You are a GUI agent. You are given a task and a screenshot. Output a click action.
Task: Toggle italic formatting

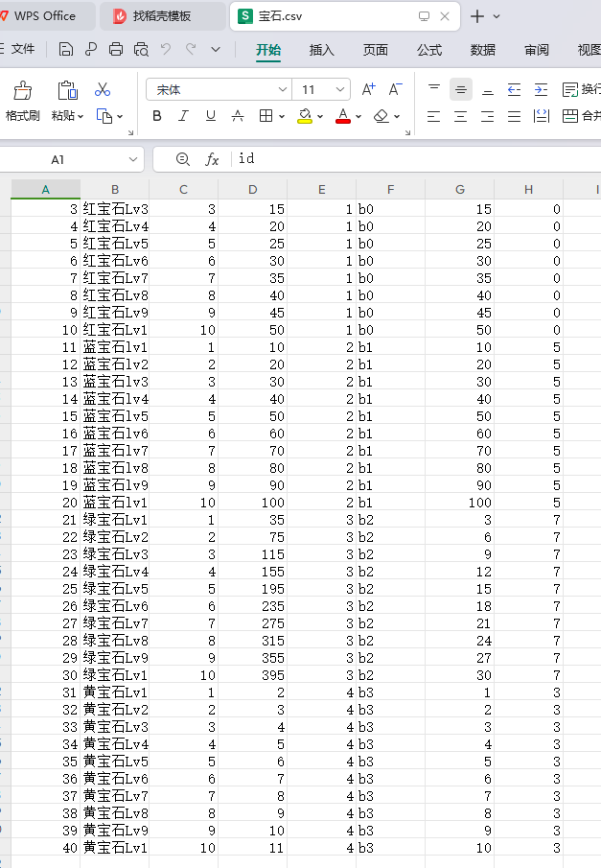pyautogui.click(x=183, y=116)
